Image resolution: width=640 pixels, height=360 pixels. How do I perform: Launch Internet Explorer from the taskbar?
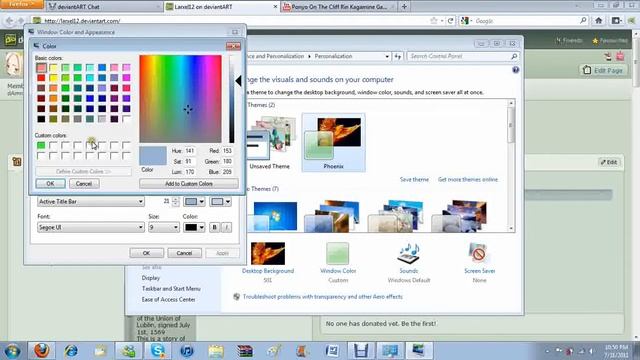pyautogui.click(x=71, y=351)
